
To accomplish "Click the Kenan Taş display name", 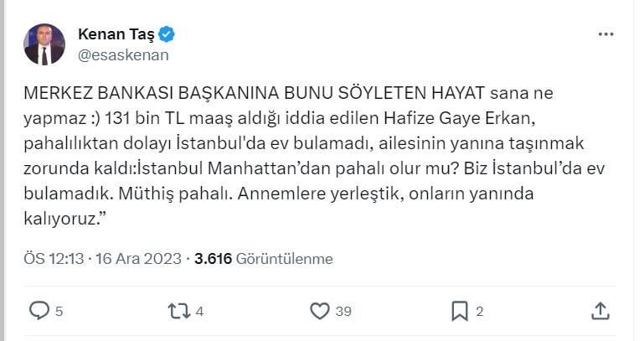I will (x=116, y=34).
